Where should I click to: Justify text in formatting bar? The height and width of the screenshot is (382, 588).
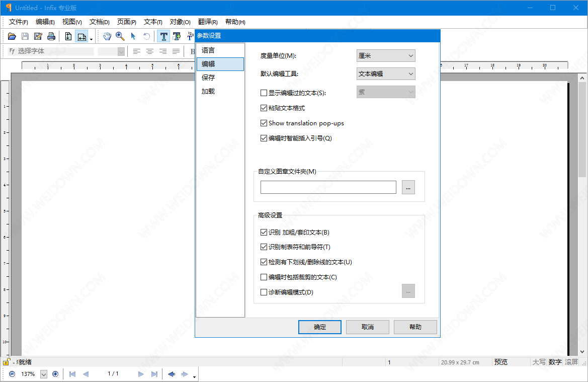(x=176, y=51)
